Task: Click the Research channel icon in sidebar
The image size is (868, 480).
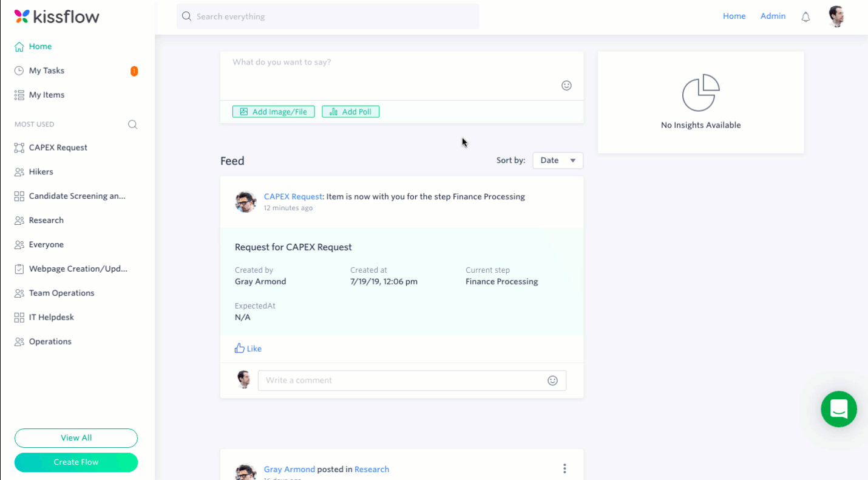Action: pos(19,221)
